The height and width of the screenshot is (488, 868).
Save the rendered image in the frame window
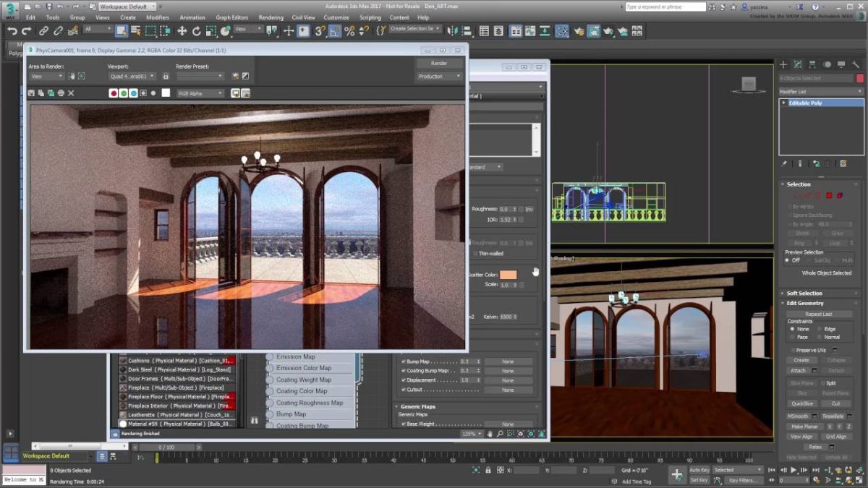[30, 93]
